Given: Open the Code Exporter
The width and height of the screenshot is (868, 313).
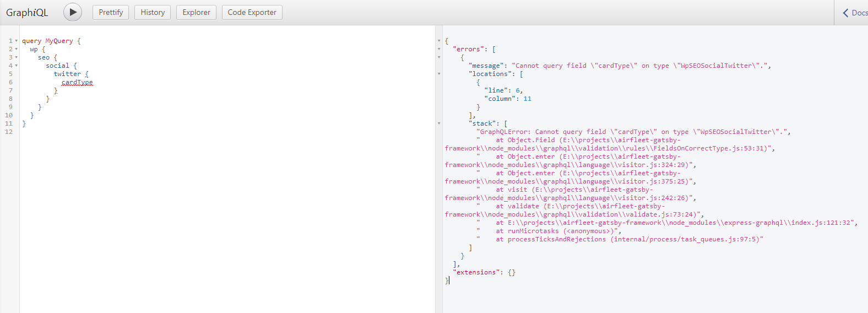Looking at the screenshot, I should [x=252, y=12].
